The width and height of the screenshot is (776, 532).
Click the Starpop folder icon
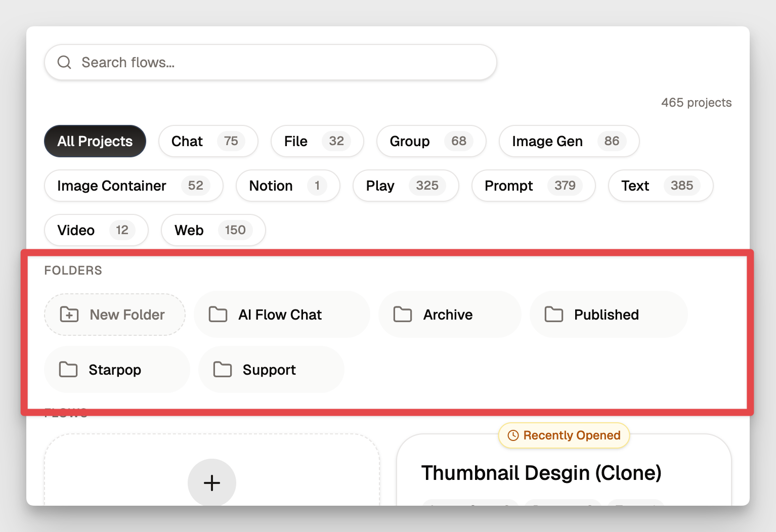(x=68, y=370)
